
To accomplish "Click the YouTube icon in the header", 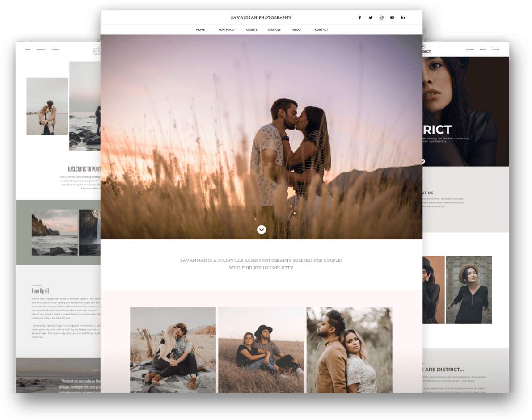I will pyautogui.click(x=392, y=17).
